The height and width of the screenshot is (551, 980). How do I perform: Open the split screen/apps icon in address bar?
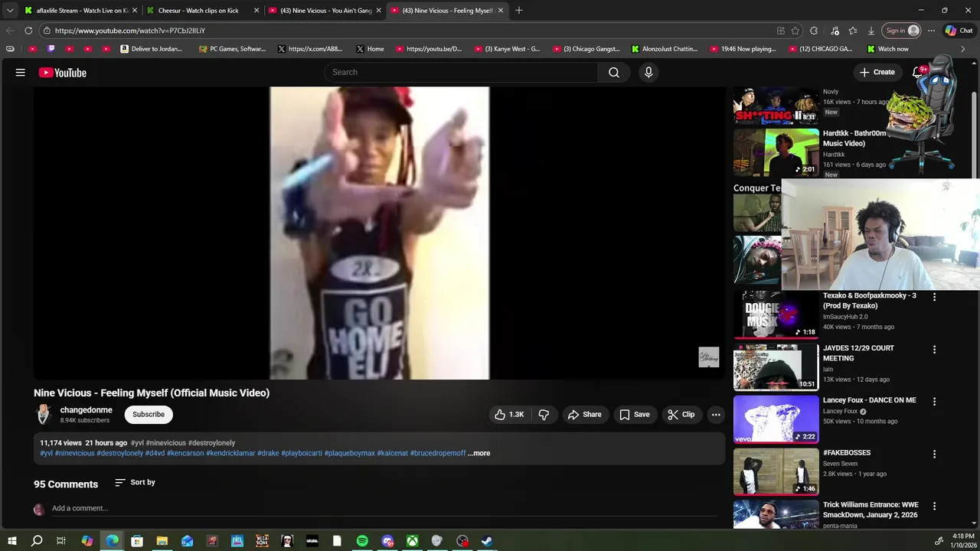pyautogui.click(x=780, y=31)
